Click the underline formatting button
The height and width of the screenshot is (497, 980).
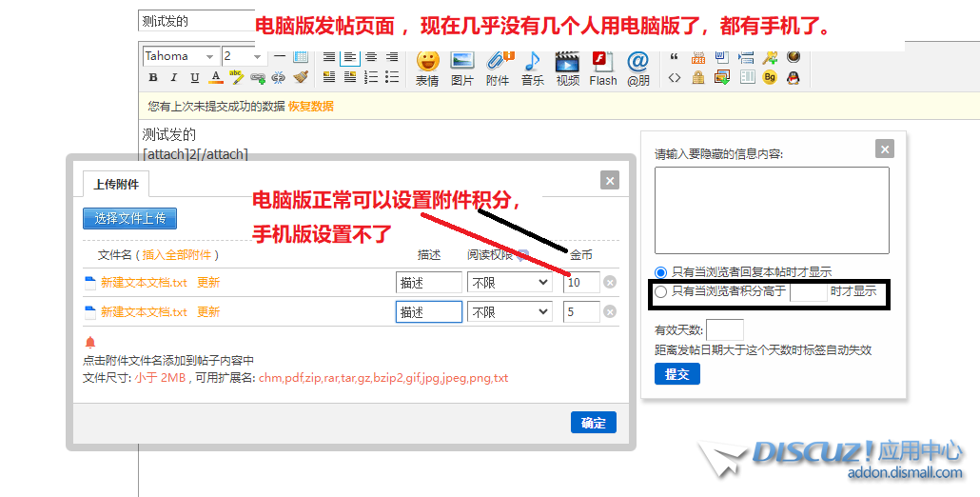tap(195, 78)
